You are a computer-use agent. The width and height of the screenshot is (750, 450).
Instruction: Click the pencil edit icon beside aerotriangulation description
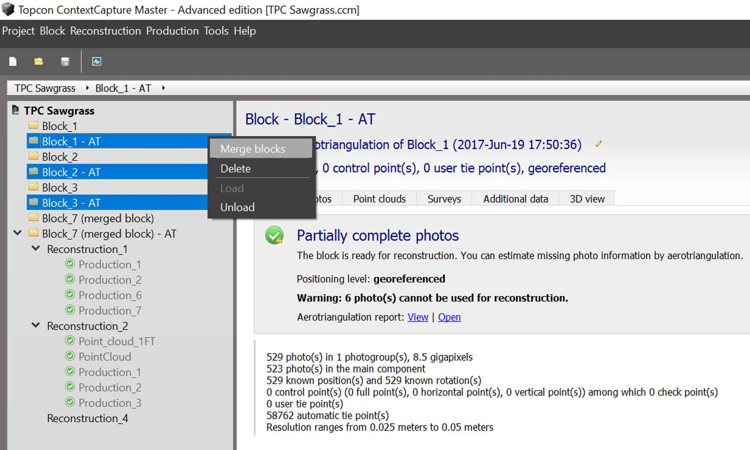click(x=598, y=143)
